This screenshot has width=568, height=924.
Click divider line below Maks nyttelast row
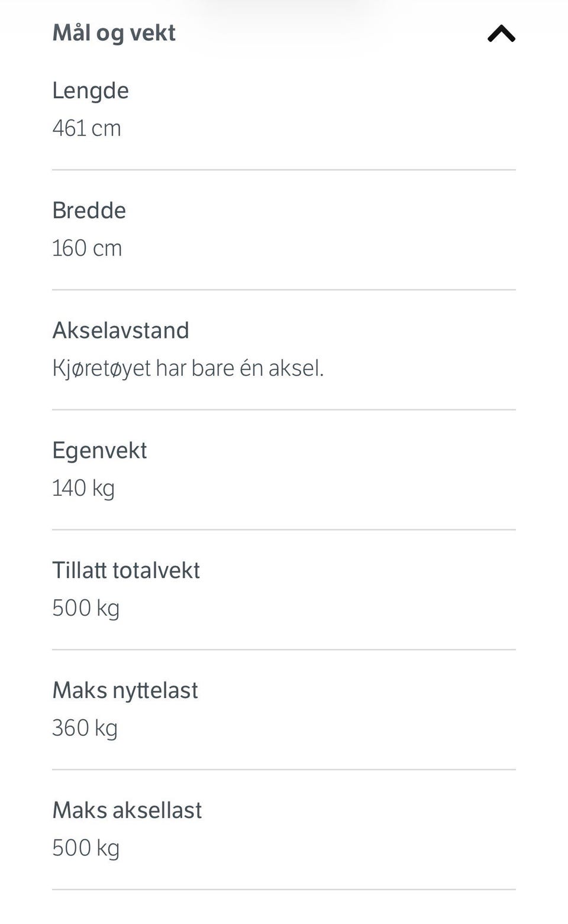click(284, 770)
